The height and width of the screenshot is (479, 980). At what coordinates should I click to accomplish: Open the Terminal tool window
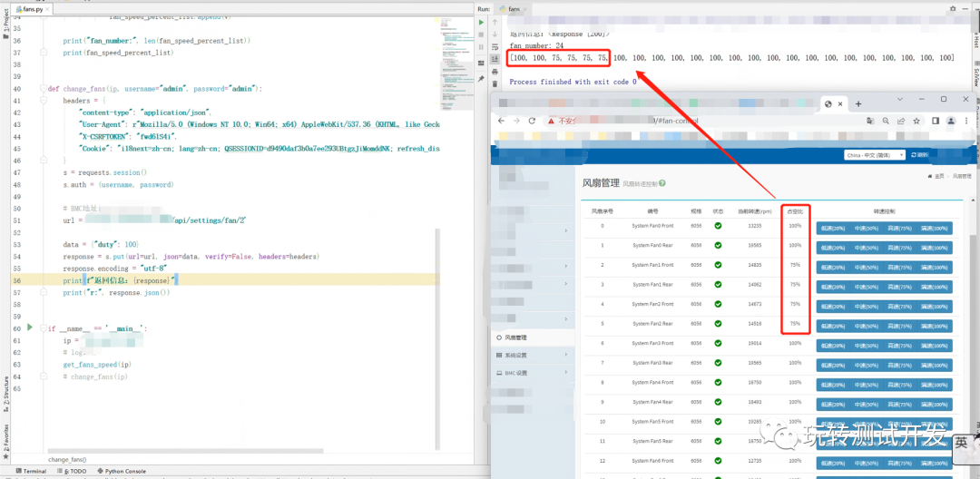point(31,471)
